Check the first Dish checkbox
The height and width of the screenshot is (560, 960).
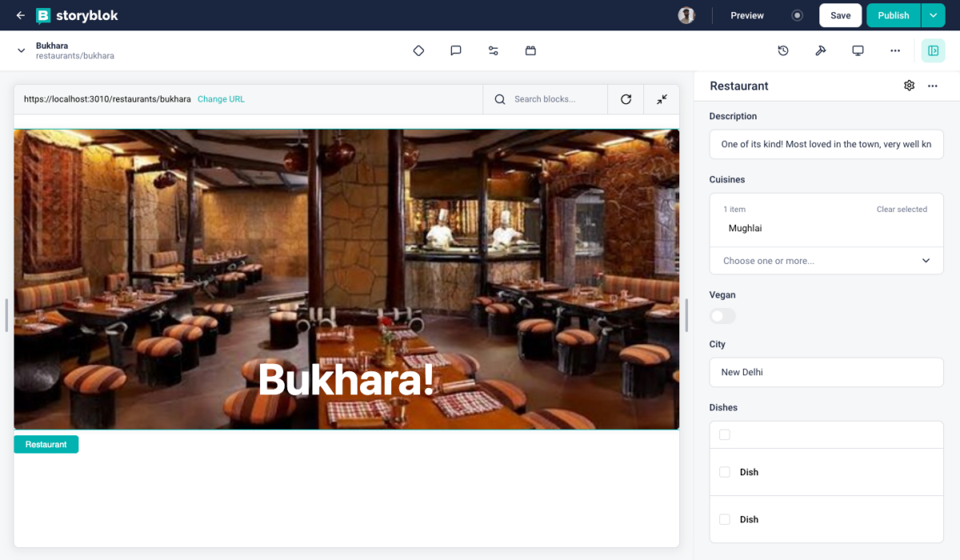point(725,472)
